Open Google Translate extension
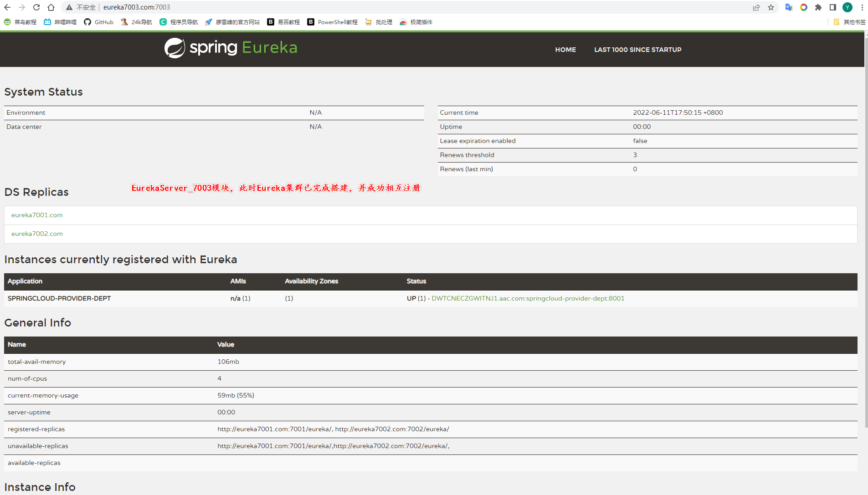Screen dimensions: 868x495 point(789,7)
